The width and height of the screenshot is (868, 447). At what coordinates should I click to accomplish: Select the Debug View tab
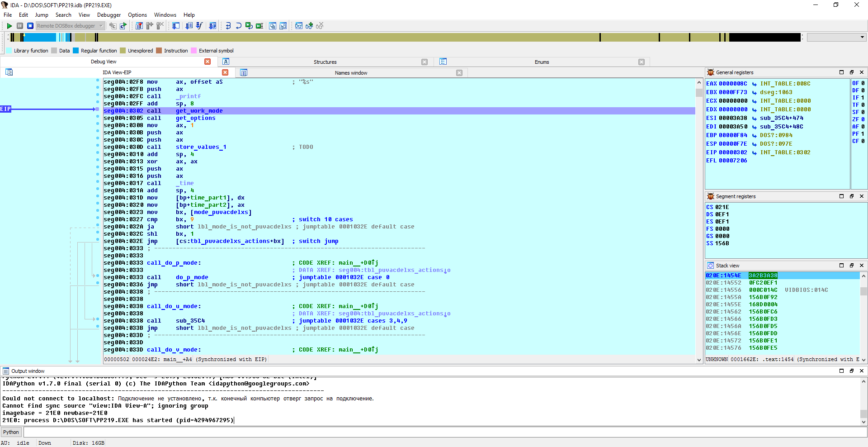pos(104,62)
